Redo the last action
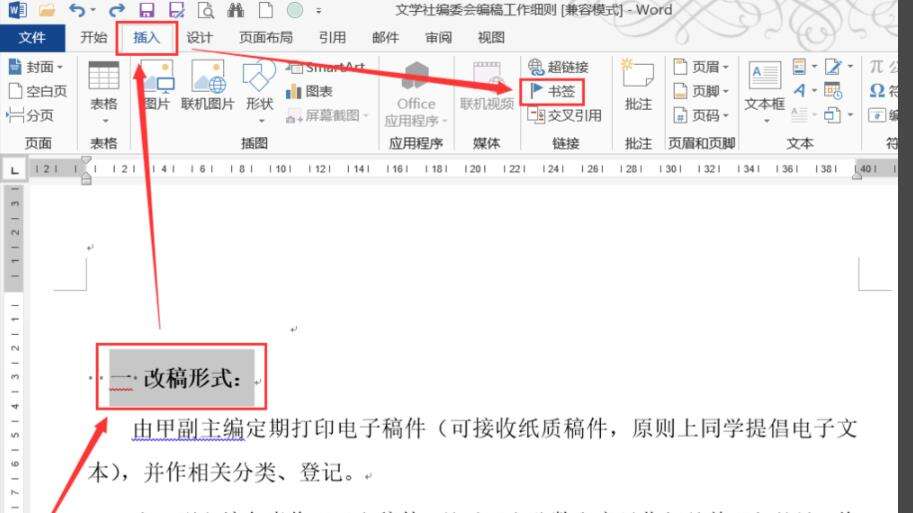 tap(117, 10)
